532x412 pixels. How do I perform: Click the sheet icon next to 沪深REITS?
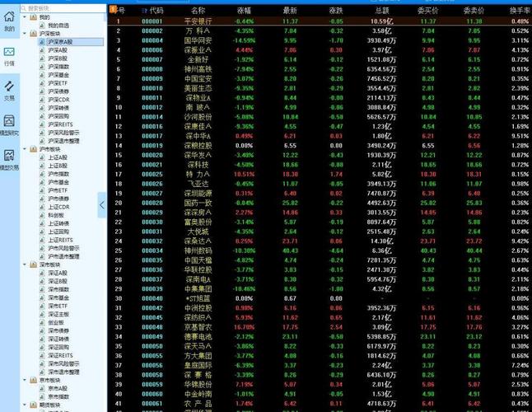[x=42, y=124]
